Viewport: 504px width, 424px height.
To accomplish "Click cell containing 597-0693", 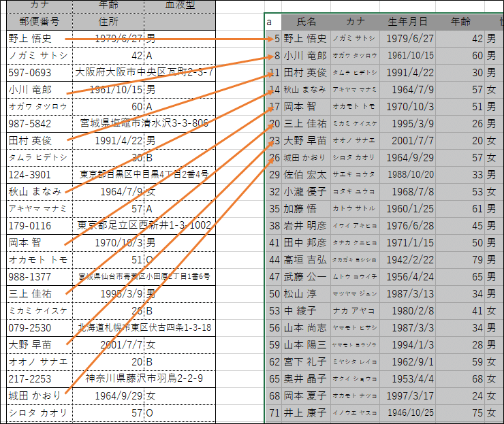I will point(40,73).
